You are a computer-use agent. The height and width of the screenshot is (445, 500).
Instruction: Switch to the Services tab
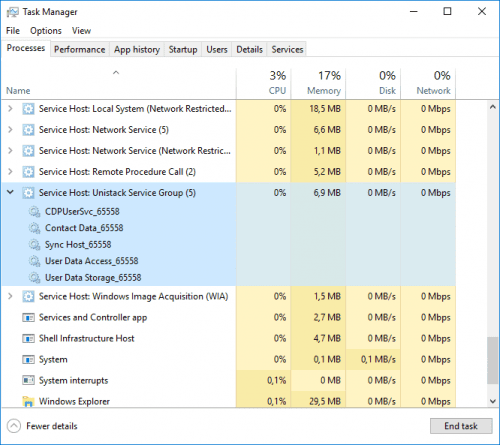click(287, 50)
